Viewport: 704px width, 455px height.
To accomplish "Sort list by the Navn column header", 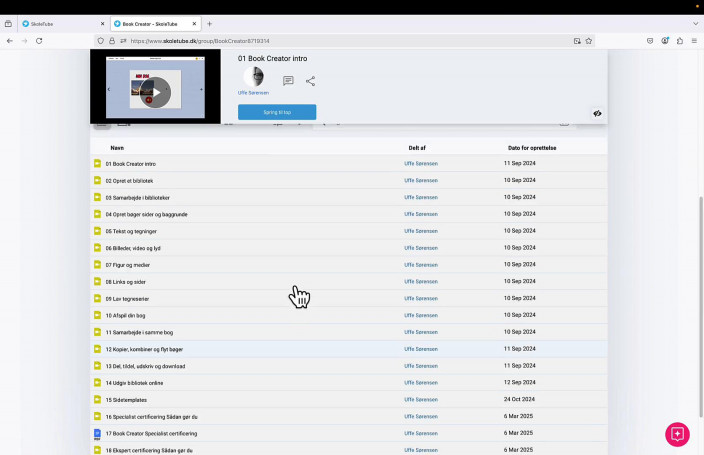I will 117,147.
